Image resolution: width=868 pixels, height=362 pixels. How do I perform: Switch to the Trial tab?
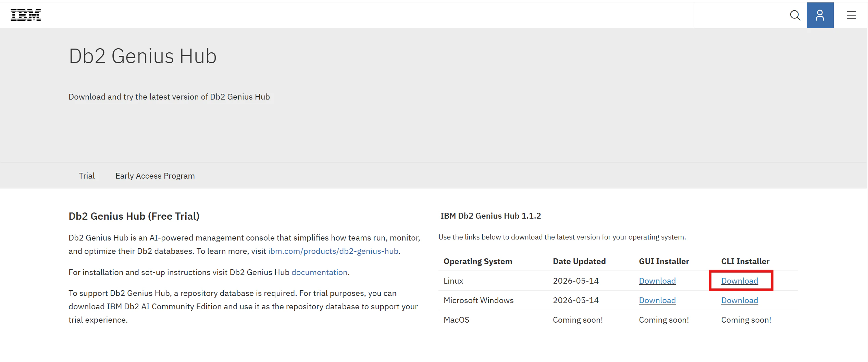pyautogui.click(x=87, y=176)
